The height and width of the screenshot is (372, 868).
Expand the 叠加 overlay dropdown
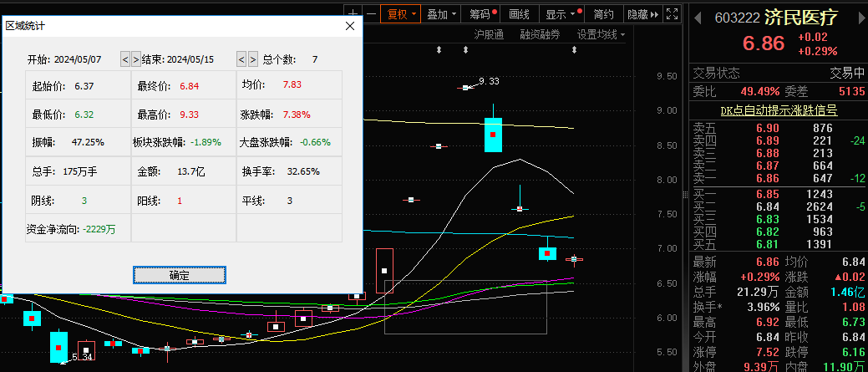tap(442, 13)
